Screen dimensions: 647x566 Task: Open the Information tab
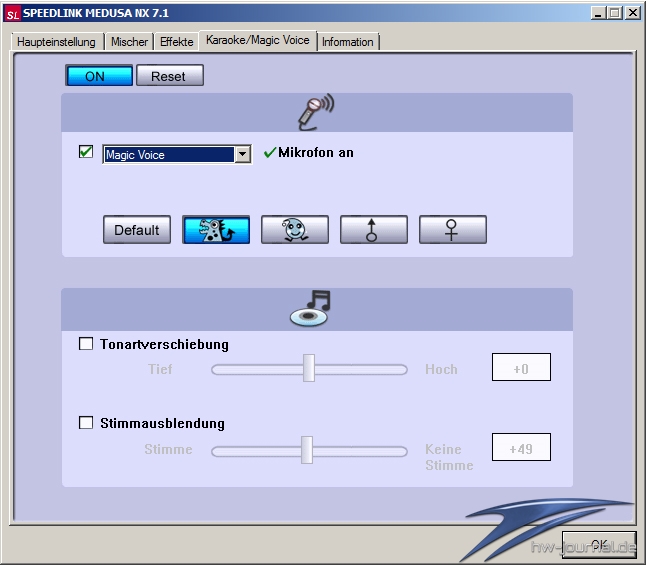pyautogui.click(x=347, y=42)
